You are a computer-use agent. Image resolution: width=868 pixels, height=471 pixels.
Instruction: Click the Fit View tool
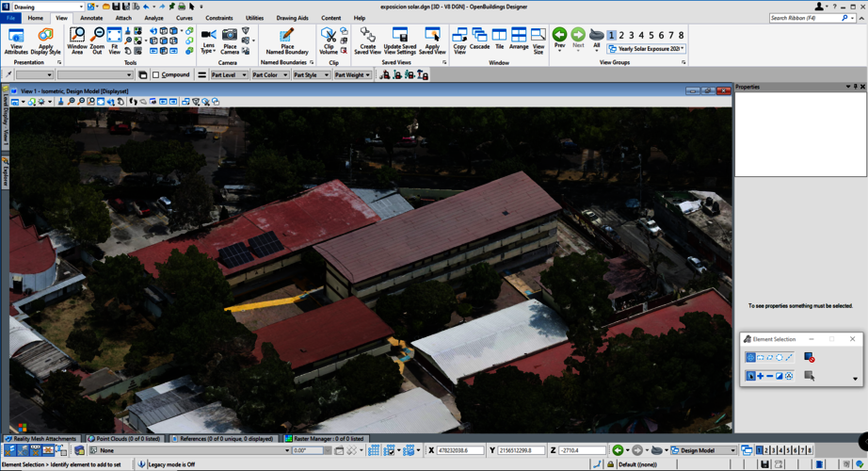[114, 41]
